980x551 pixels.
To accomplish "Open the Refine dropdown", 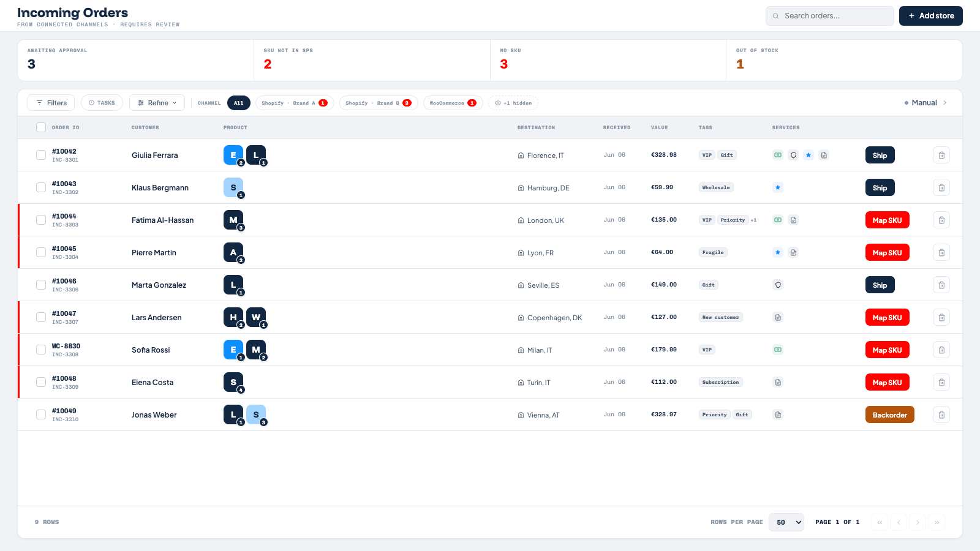I will [157, 103].
